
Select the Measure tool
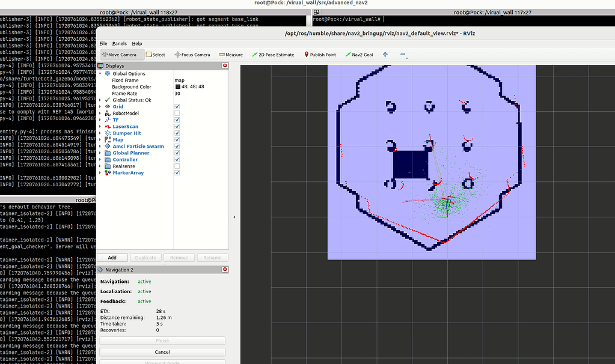pos(230,54)
